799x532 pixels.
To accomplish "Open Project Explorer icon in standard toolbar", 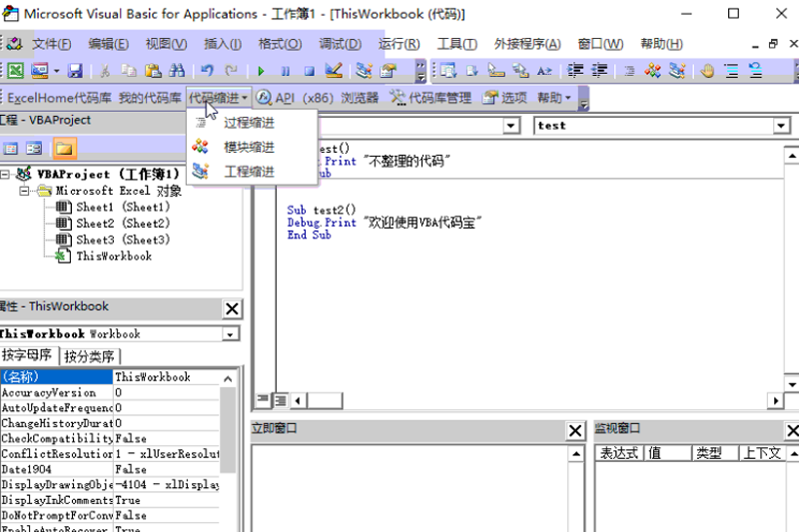I will [364, 70].
